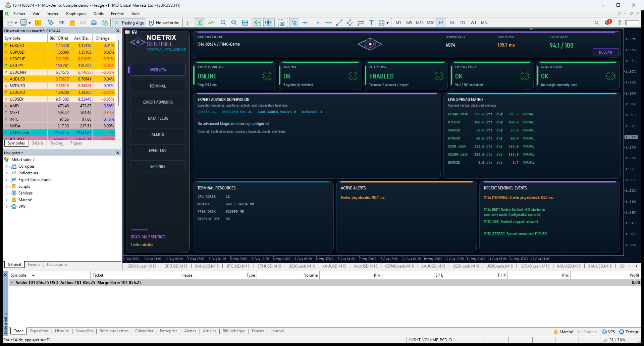Switch to the Détails tab in Market Watch
Screen dimensions: 644x346
37,143
